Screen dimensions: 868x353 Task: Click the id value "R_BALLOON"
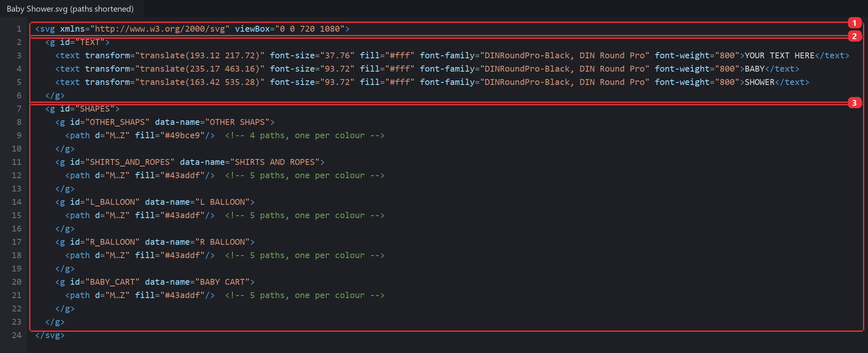pos(112,242)
